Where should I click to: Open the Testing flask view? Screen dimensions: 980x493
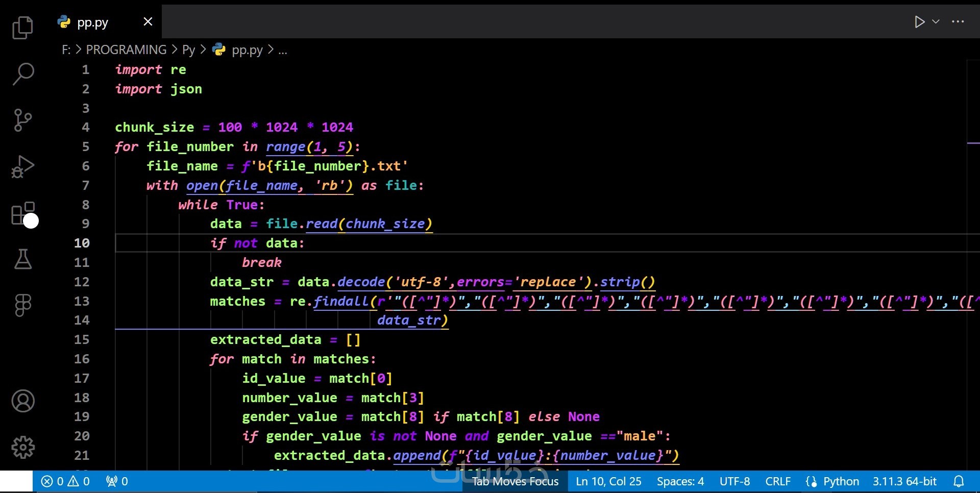click(x=22, y=259)
